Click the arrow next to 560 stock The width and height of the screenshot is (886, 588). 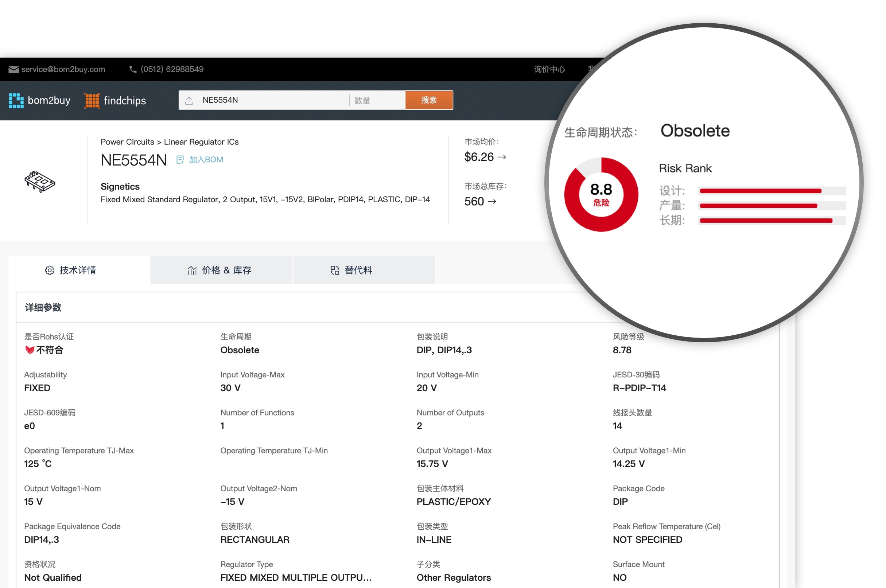[x=492, y=202]
